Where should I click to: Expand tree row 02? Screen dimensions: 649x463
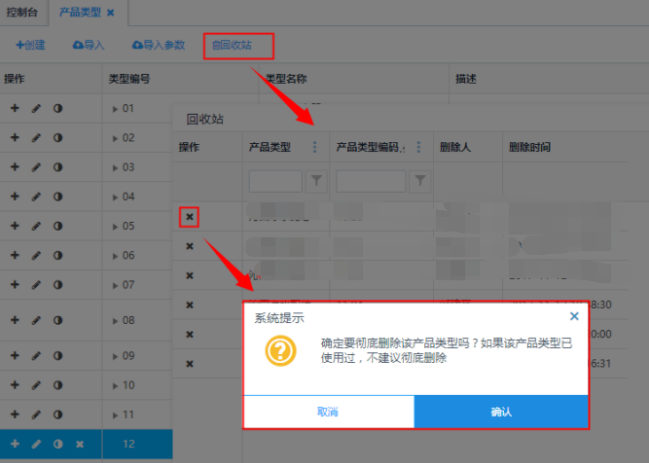tap(115, 138)
